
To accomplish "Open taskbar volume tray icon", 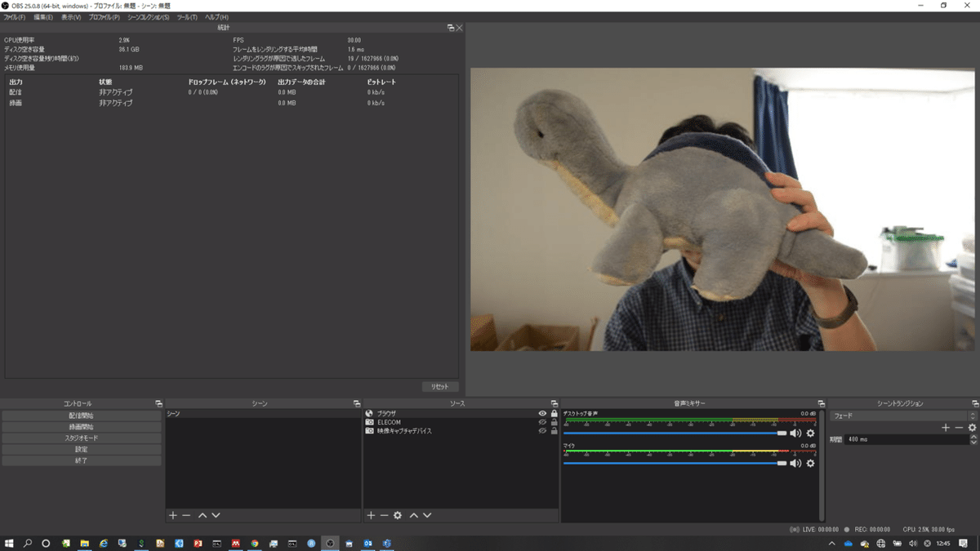I will tap(913, 543).
